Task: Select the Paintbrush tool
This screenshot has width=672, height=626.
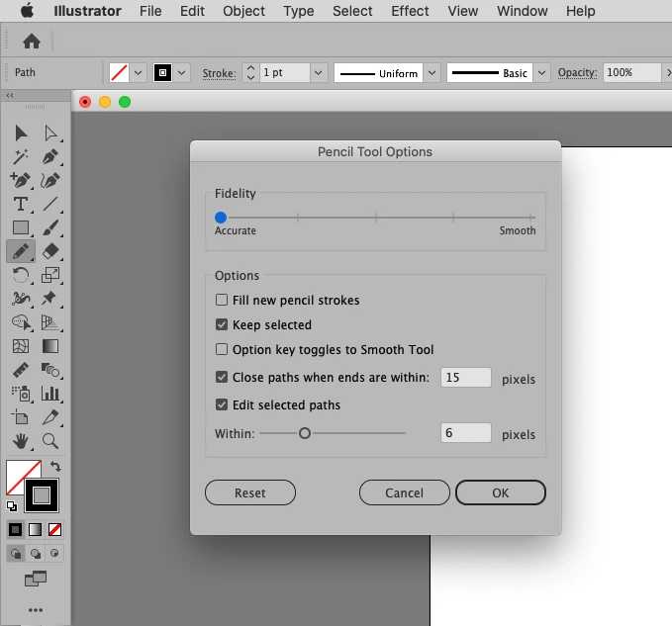Action: (50, 227)
